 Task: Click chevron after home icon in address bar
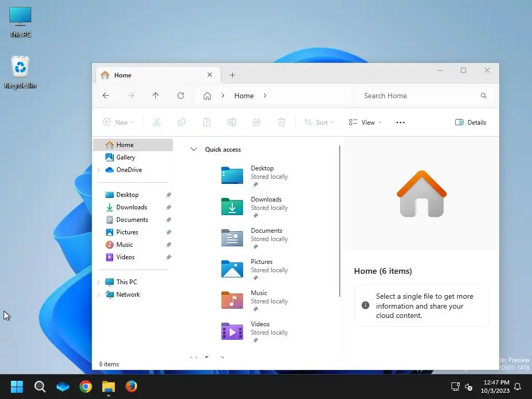point(223,96)
